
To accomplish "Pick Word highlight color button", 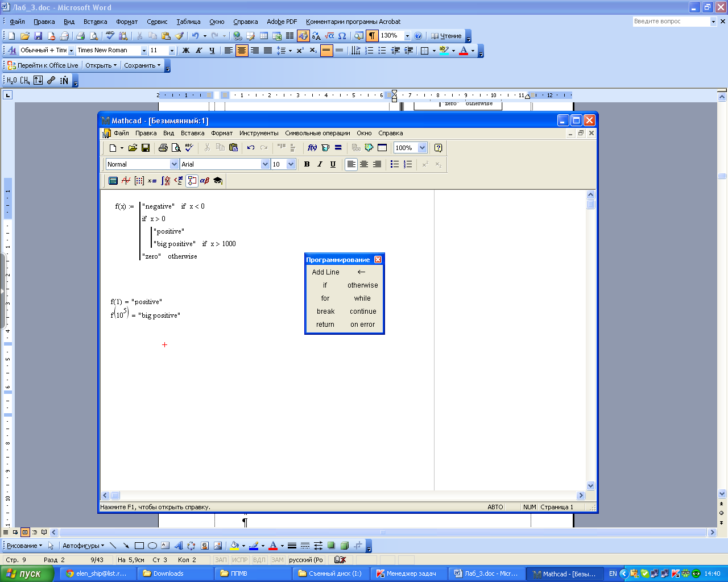I will coord(444,51).
